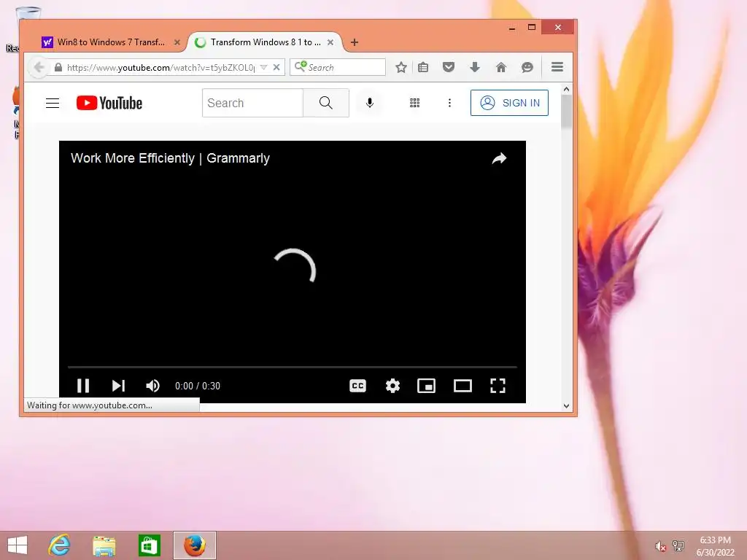The width and height of the screenshot is (747, 560).
Task: Click the YouTube logo
Action: point(109,103)
